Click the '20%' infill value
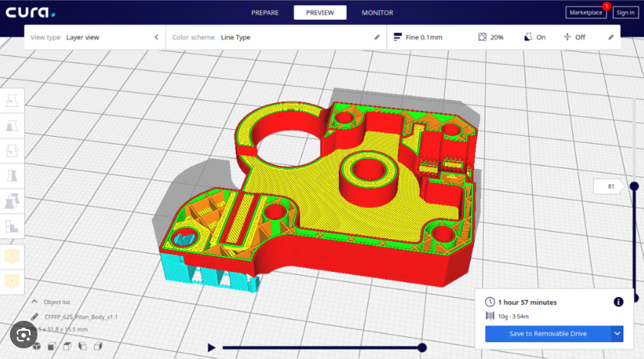 497,37
